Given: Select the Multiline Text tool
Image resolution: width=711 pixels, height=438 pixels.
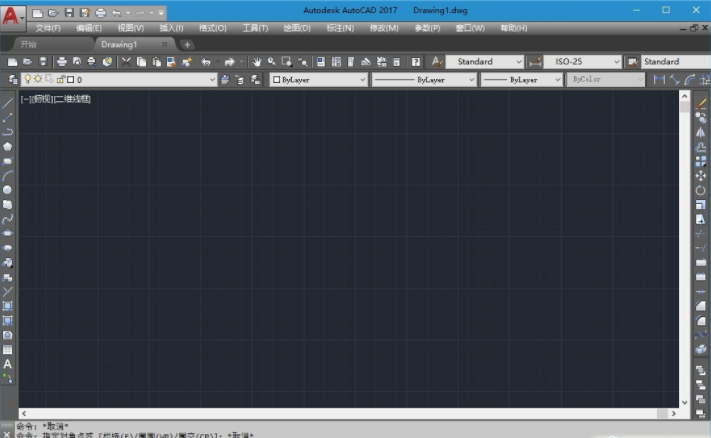Looking at the screenshot, I should (x=8, y=364).
